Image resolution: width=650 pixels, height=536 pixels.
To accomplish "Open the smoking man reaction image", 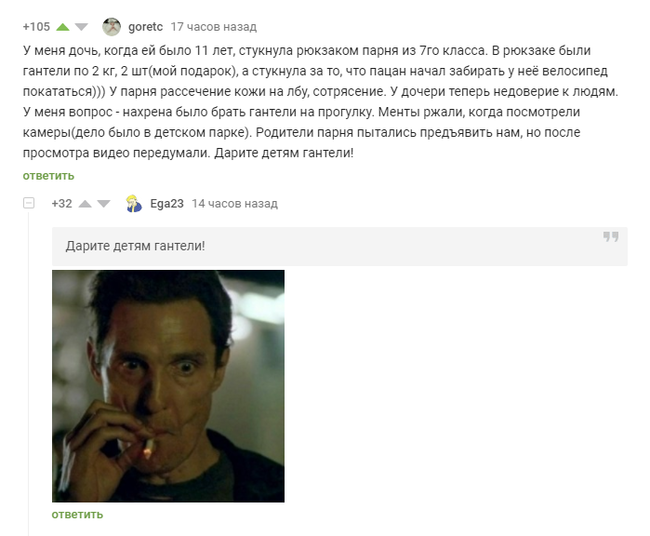I will 168,386.
